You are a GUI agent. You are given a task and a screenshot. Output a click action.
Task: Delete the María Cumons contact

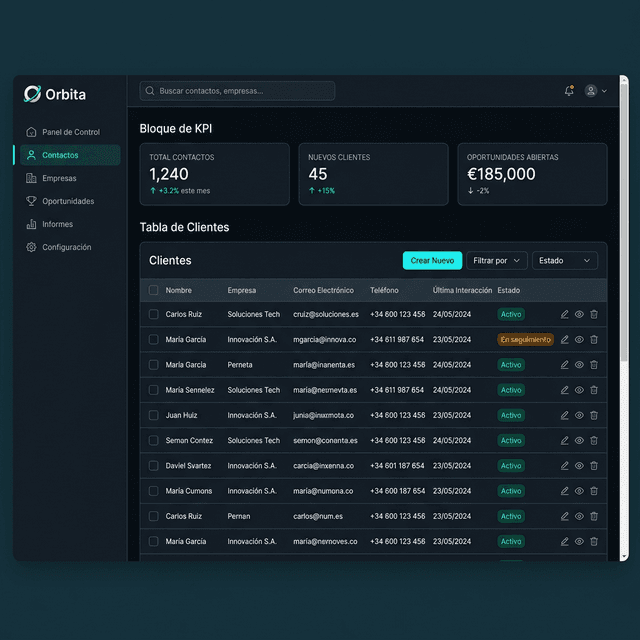(x=594, y=491)
